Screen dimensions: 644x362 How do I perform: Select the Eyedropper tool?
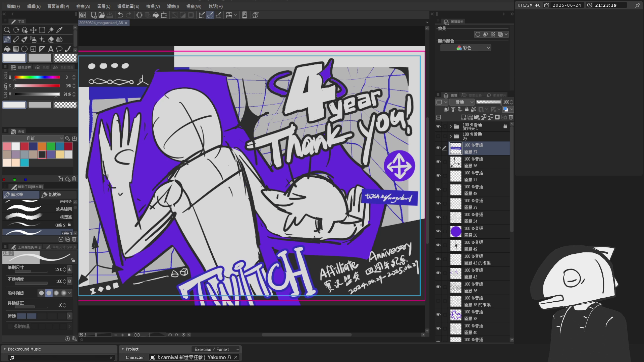pyautogui.click(x=60, y=30)
